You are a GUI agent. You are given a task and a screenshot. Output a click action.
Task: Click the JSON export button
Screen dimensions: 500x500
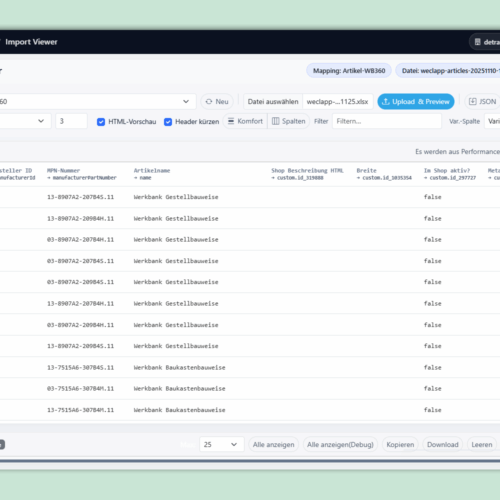tap(482, 102)
